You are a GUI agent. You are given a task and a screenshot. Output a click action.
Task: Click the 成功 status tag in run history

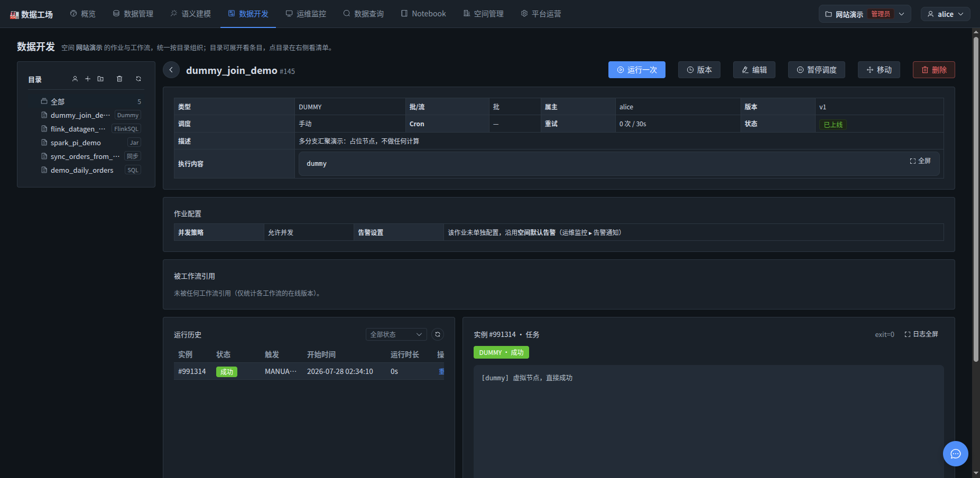[x=227, y=372]
